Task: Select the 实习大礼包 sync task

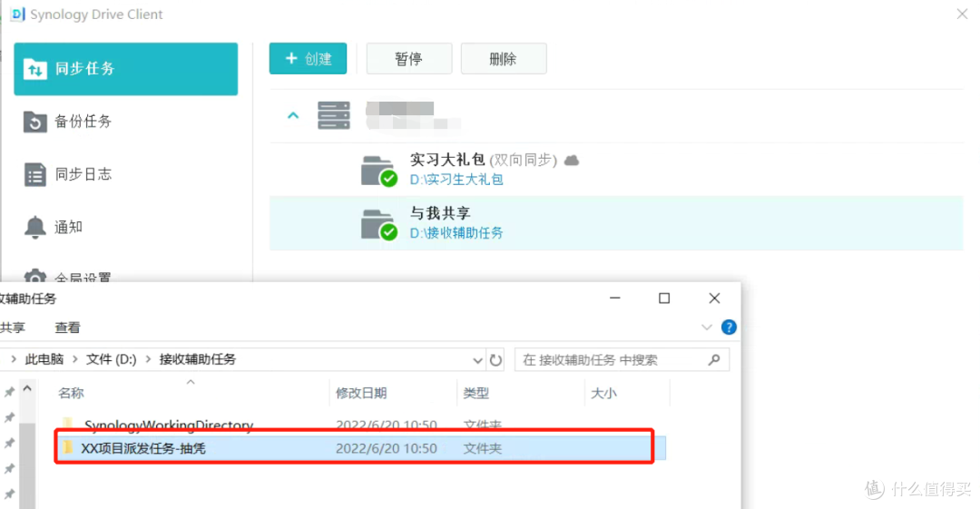Action: click(x=616, y=170)
